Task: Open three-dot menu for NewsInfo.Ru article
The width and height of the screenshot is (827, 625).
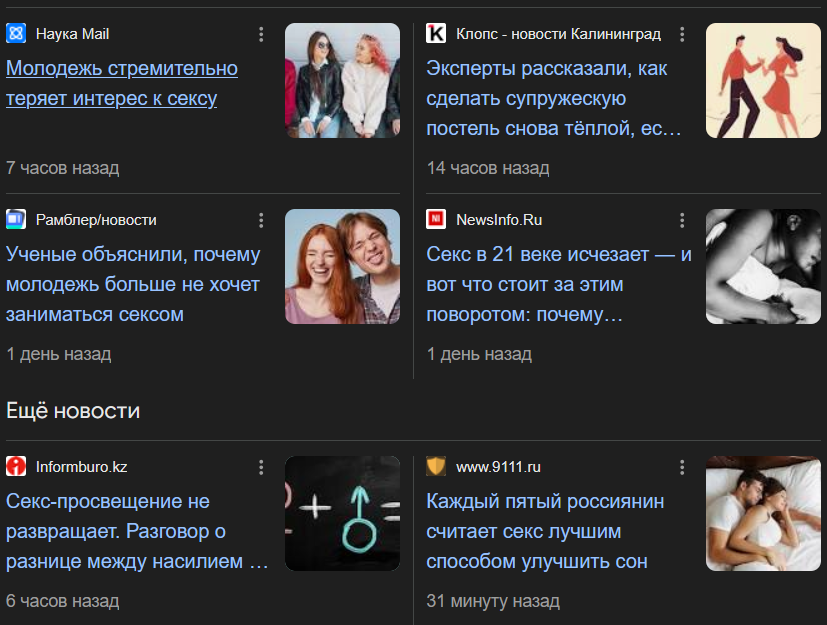Action: [682, 220]
